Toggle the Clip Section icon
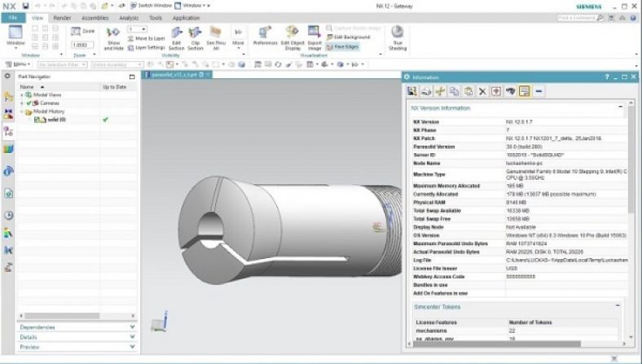642x364 pixels. pos(195,33)
